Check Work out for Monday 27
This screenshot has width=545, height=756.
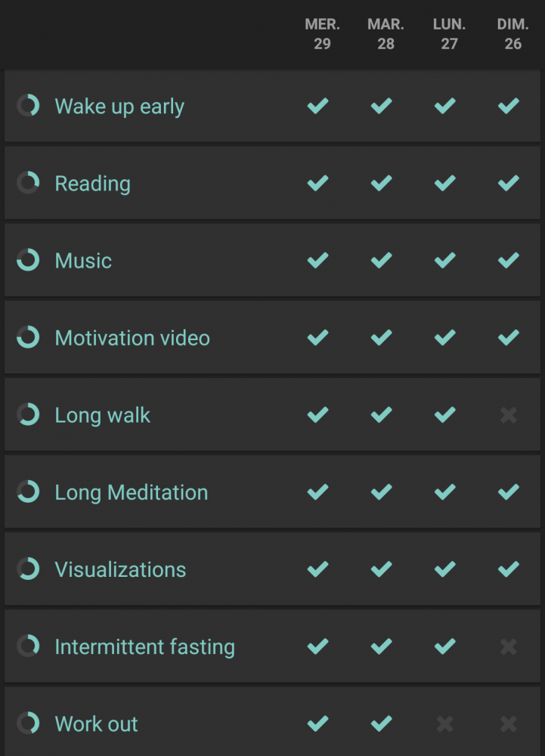coord(444,723)
